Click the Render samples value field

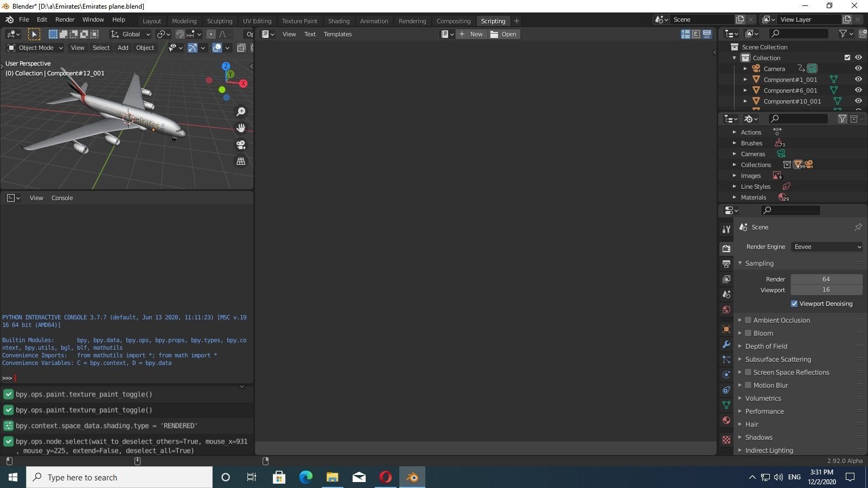point(826,279)
